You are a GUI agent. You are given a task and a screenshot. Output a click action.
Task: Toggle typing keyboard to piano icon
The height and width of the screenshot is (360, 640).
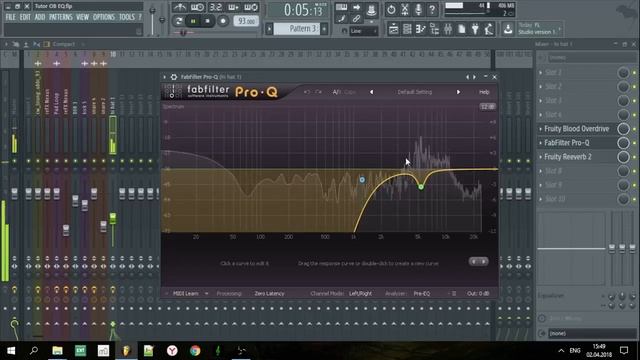(x=341, y=7)
